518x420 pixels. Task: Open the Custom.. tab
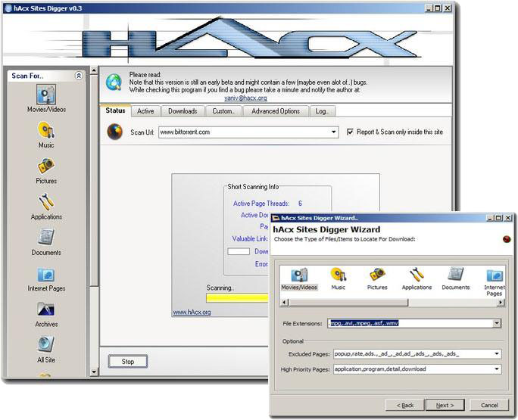pos(223,111)
